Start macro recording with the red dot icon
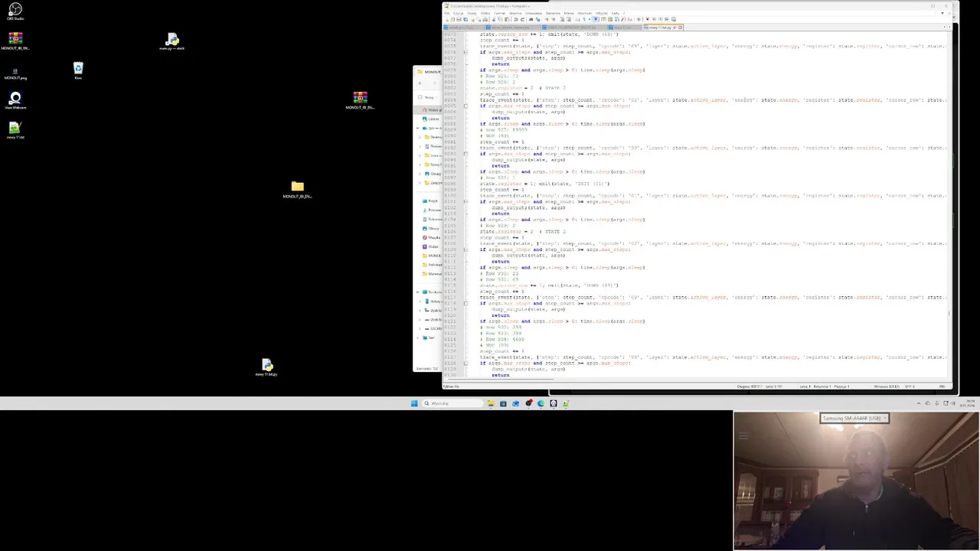980x551 pixels. [647, 19]
